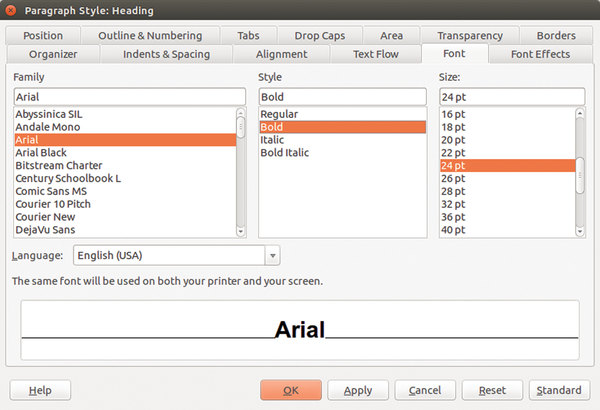Close the Paragraph Style dialog window
Screen dimensions: 600x410
click(11, 10)
